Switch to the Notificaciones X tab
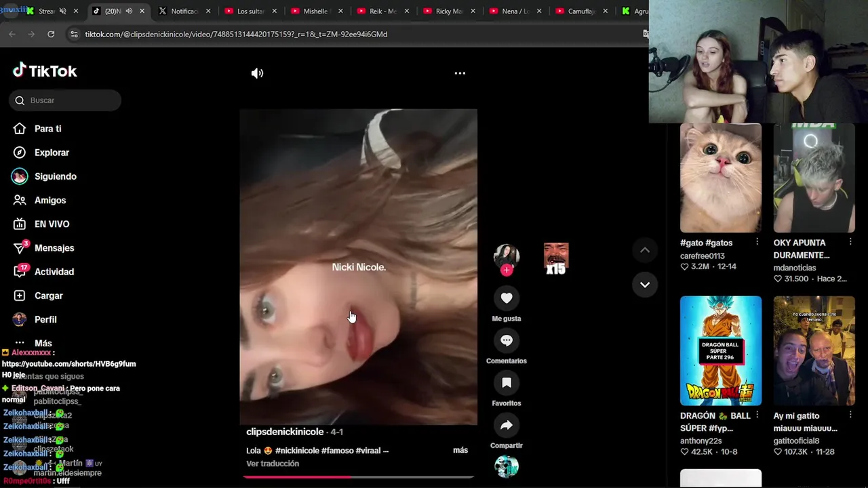868x488 pixels. coord(183,11)
